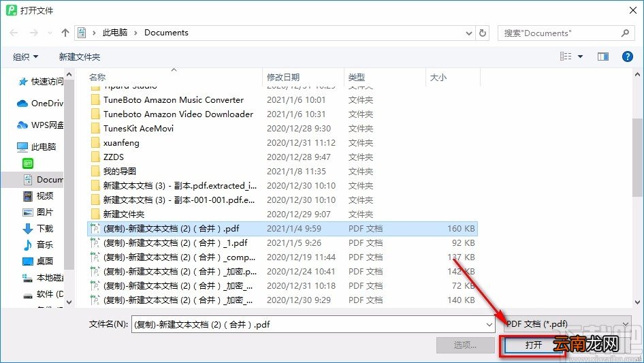The width and height of the screenshot is (644, 363).
Task: Go forward with the right arrow button
Action: pyautogui.click(x=33, y=33)
